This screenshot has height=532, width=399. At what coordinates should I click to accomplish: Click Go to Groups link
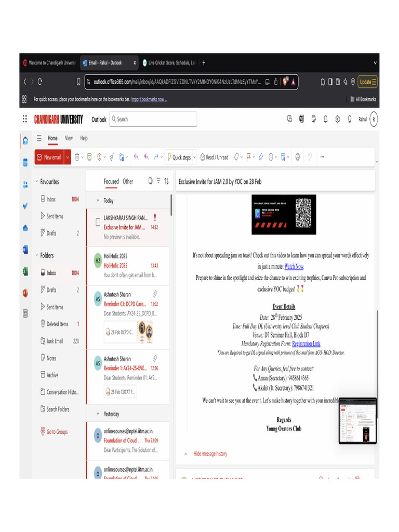coord(54,432)
